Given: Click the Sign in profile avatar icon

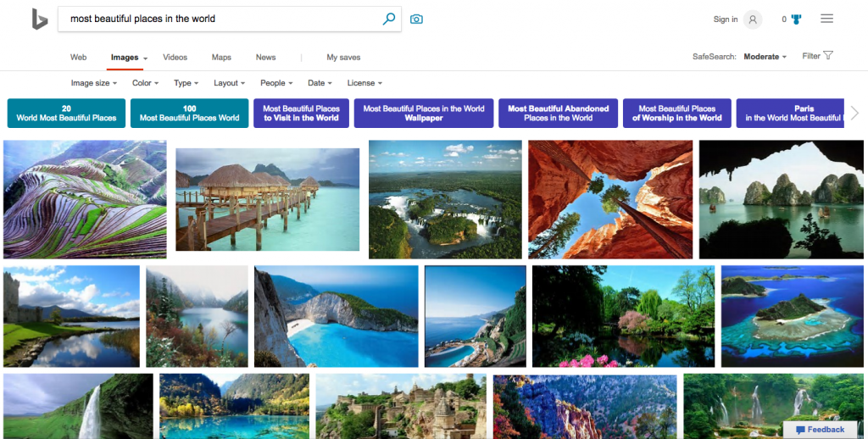Looking at the screenshot, I should click(752, 19).
